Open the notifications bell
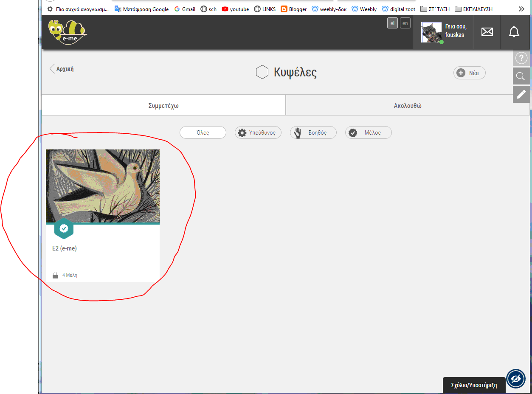The width and height of the screenshot is (532, 394). tap(514, 32)
